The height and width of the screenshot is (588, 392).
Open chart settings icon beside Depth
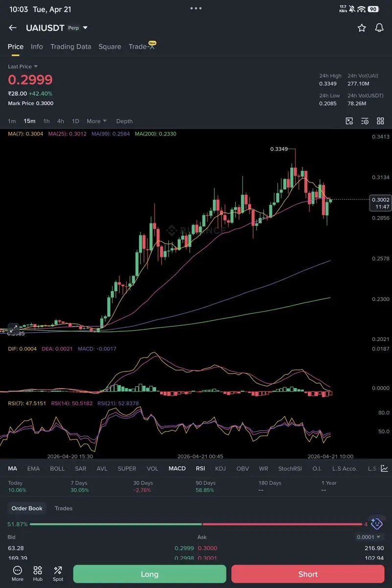tap(365, 121)
